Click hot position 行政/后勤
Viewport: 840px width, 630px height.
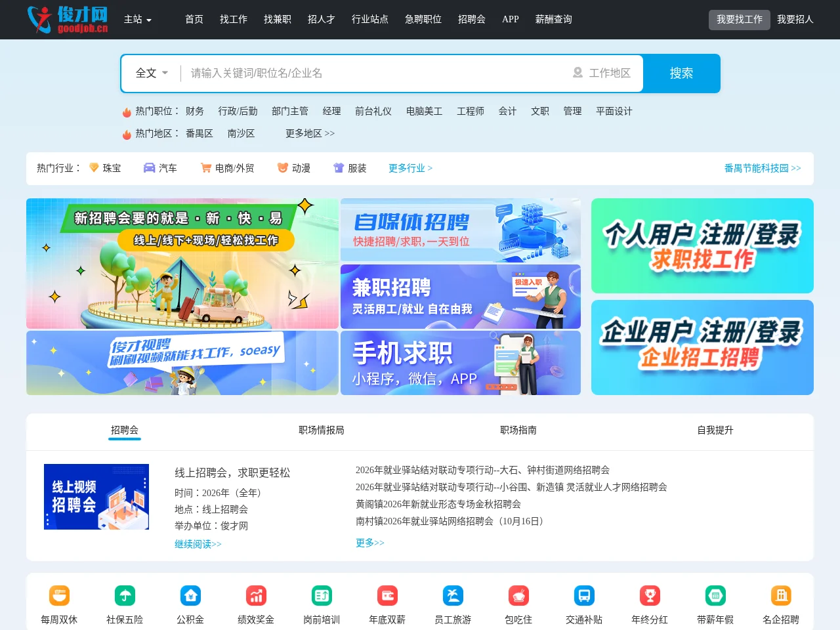[238, 112]
